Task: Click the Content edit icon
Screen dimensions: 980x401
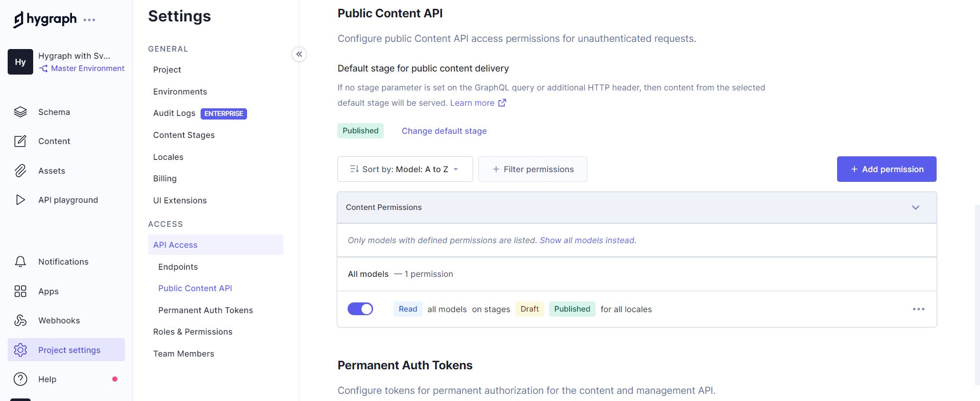Action: (x=20, y=141)
